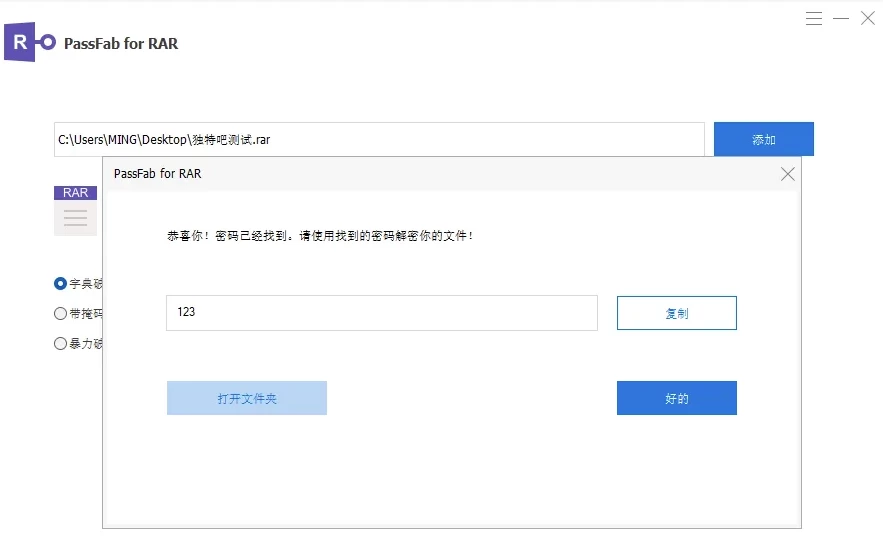This screenshot has width=883, height=548.
Task: Close the PassFab main window
Action: 868,18
